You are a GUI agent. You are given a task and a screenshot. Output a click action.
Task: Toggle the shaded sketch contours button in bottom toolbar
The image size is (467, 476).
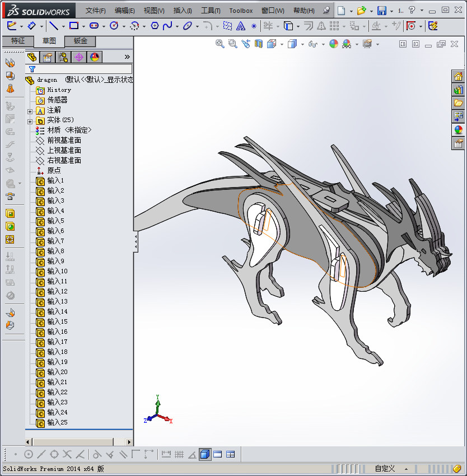pos(205,454)
